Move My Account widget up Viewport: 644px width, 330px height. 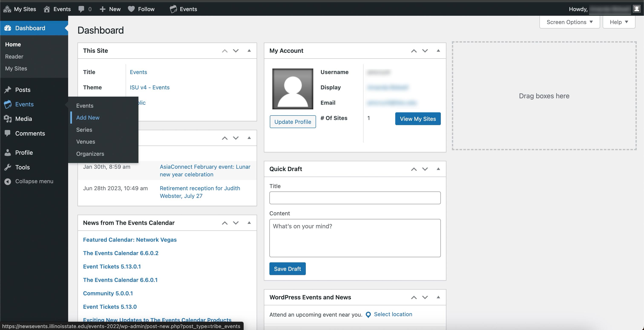(x=414, y=51)
